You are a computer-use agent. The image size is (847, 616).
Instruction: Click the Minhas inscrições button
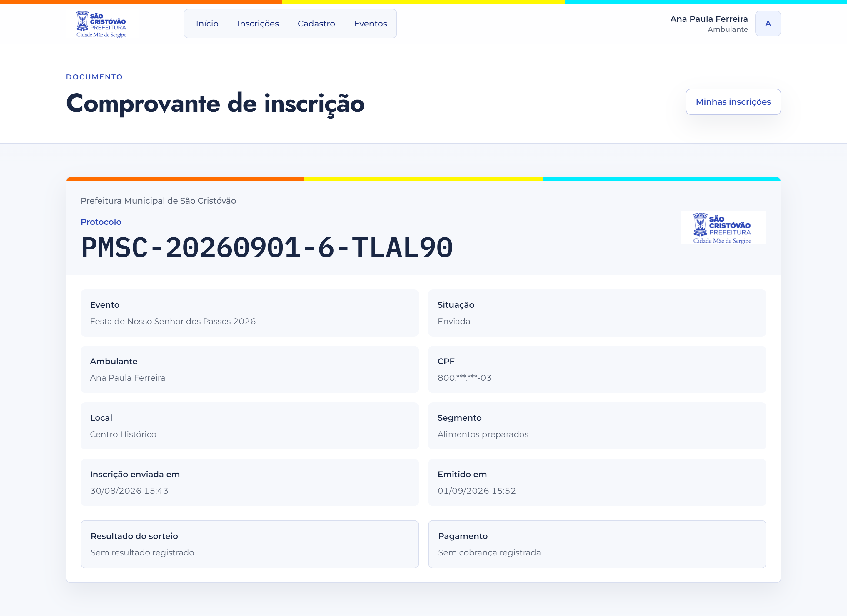coord(733,101)
